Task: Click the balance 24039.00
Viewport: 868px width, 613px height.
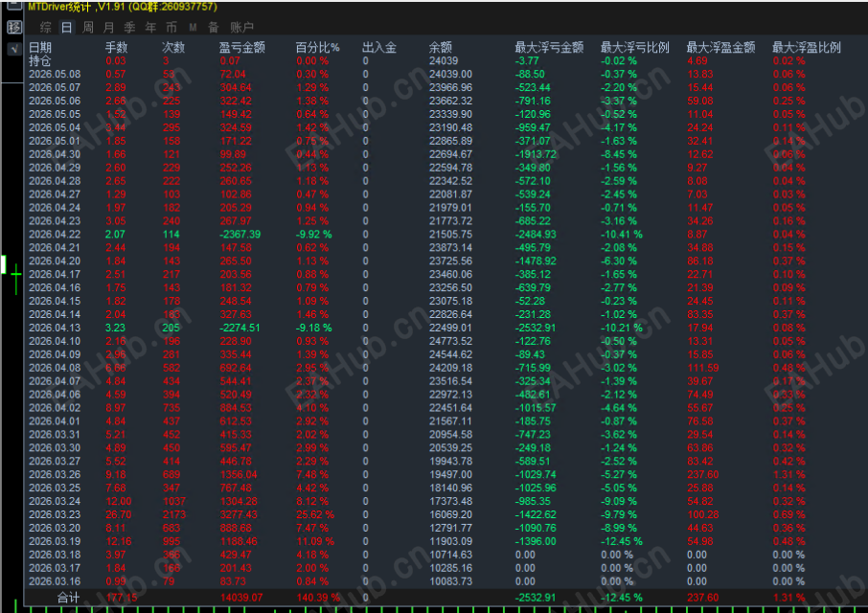Action: [x=450, y=74]
